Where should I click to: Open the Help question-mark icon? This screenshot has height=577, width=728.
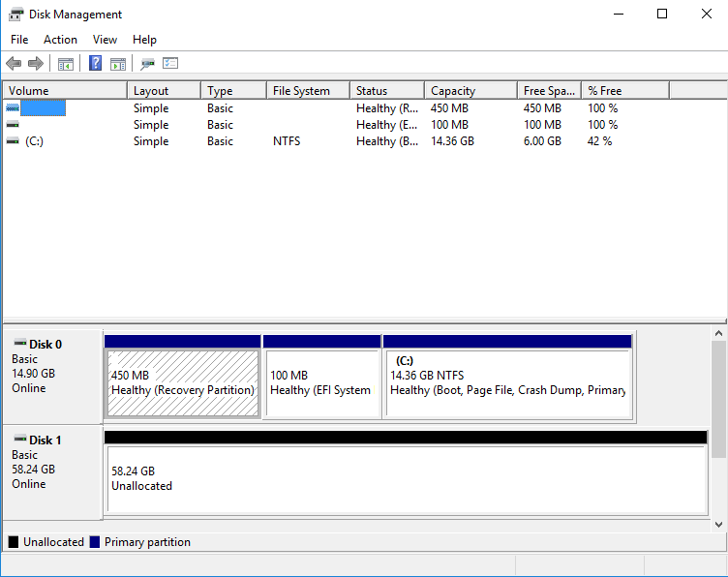point(95,63)
